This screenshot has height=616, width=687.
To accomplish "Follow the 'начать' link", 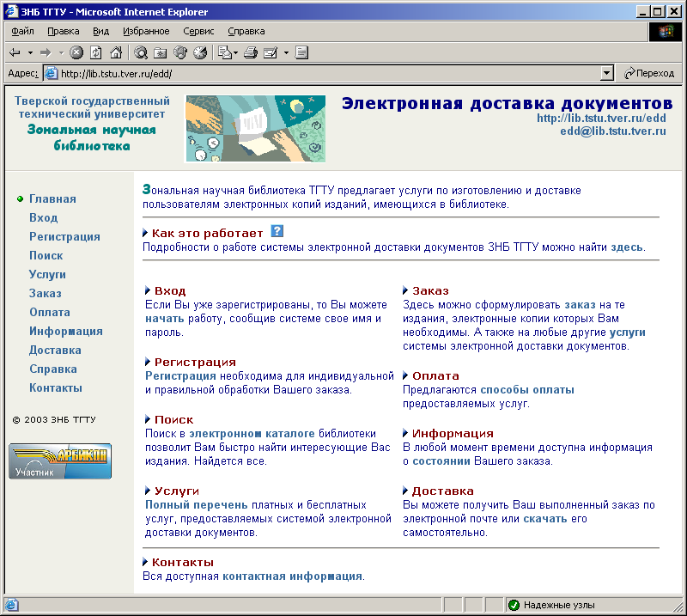I will [165, 319].
